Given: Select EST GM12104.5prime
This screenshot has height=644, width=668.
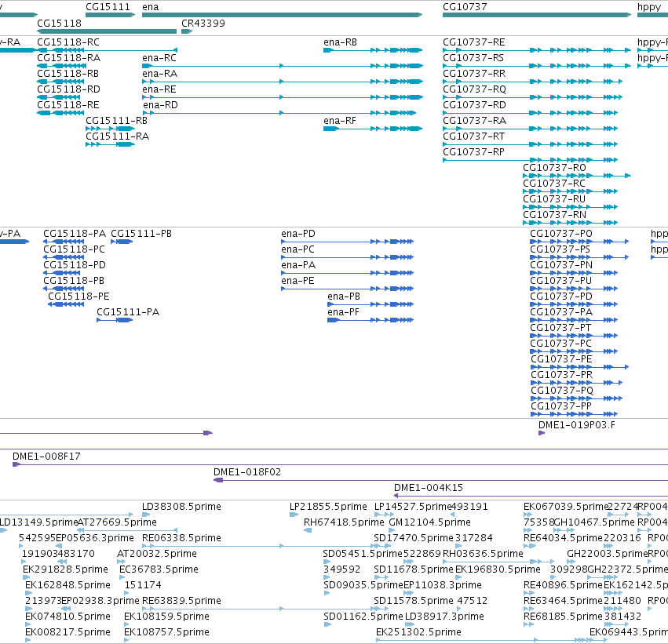Looking at the screenshot, I should [x=430, y=522].
